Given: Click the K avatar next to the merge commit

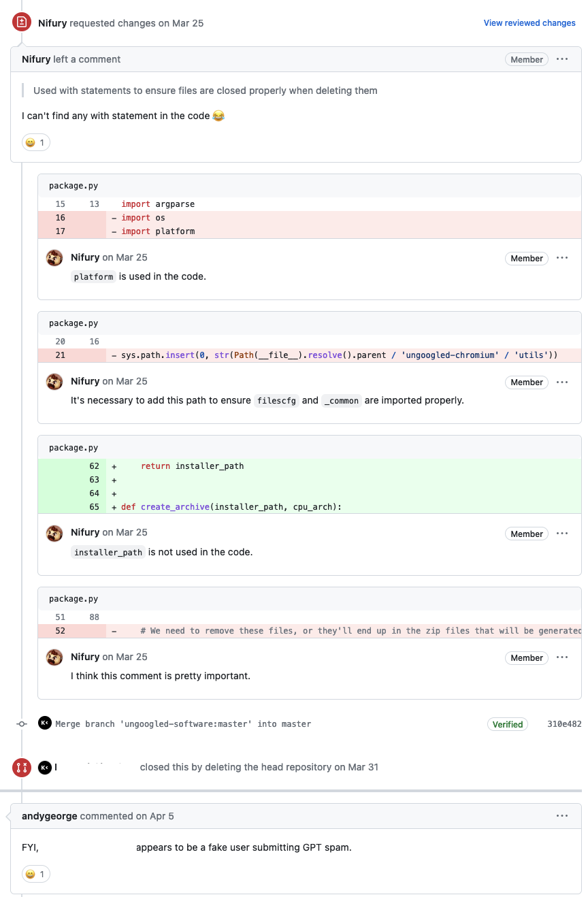Looking at the screenshot, I should (x=44, y=723).
